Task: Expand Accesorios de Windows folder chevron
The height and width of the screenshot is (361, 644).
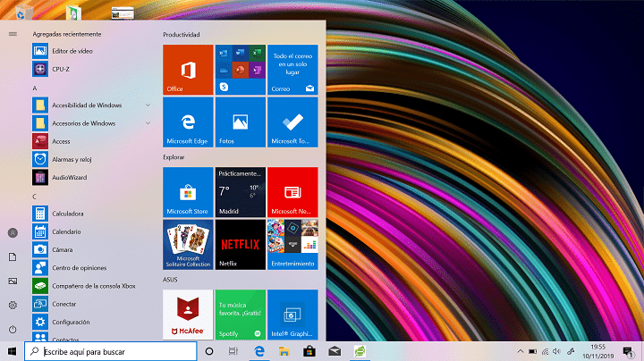Action: [148, 123]
